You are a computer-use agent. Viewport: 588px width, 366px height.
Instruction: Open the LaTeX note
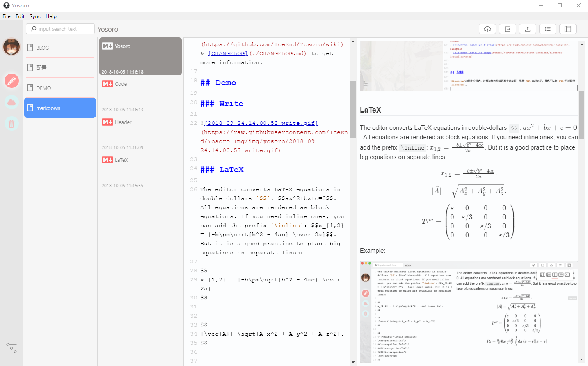click(141, 170)
